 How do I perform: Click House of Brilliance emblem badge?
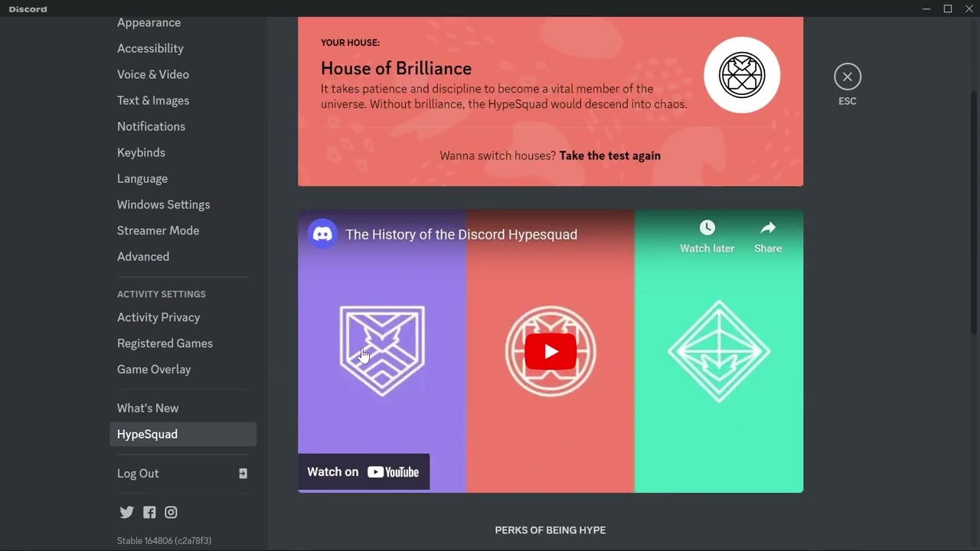(x=742, y=75)
